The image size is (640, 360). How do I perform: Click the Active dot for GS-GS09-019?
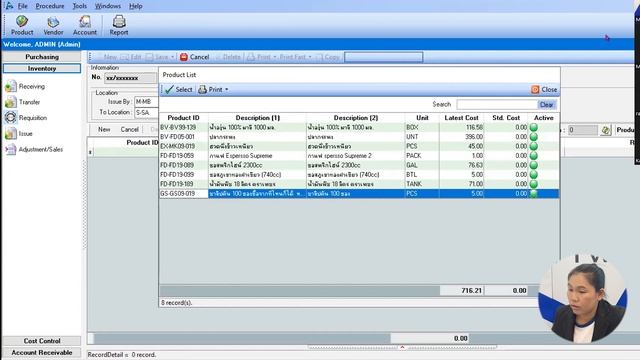533,193
